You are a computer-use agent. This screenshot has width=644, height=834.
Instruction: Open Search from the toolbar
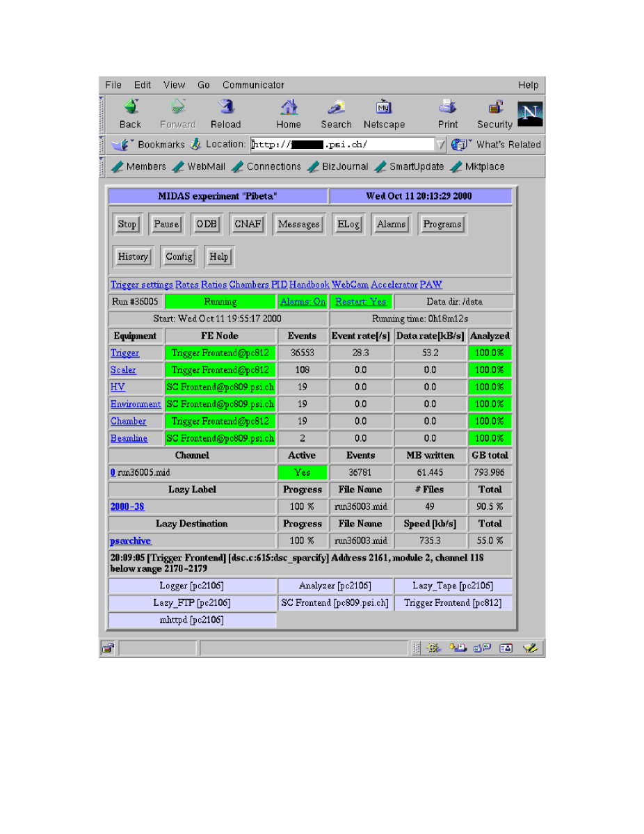(336, 108)
